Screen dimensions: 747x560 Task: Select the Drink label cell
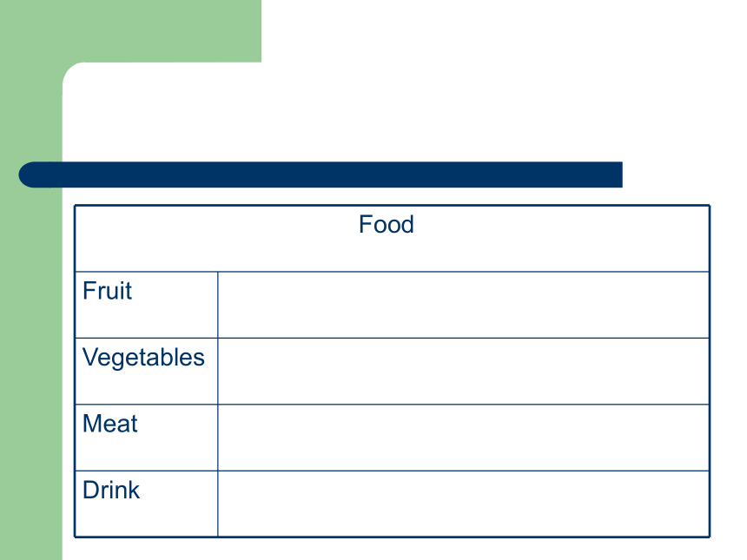(146, 504)
